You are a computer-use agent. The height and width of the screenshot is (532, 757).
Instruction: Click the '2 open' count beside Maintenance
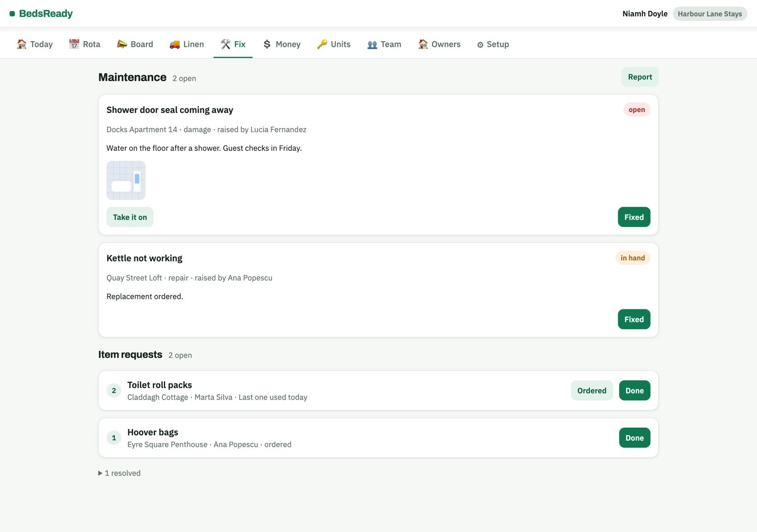click(x=184, y=78)
